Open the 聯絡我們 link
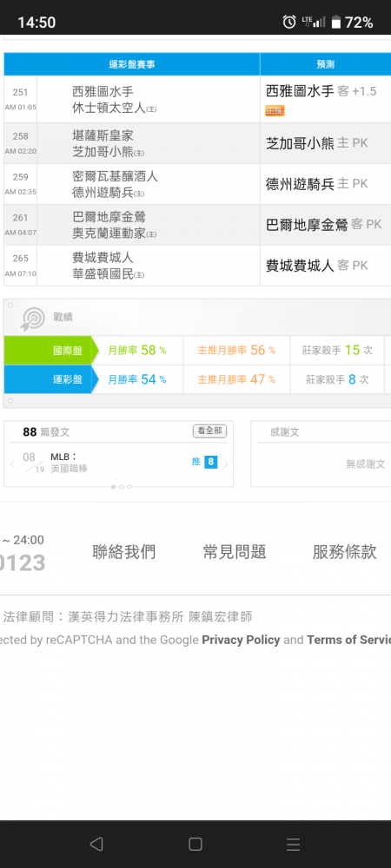The width and height of the screenshot is (391, 868). (124, 552)
